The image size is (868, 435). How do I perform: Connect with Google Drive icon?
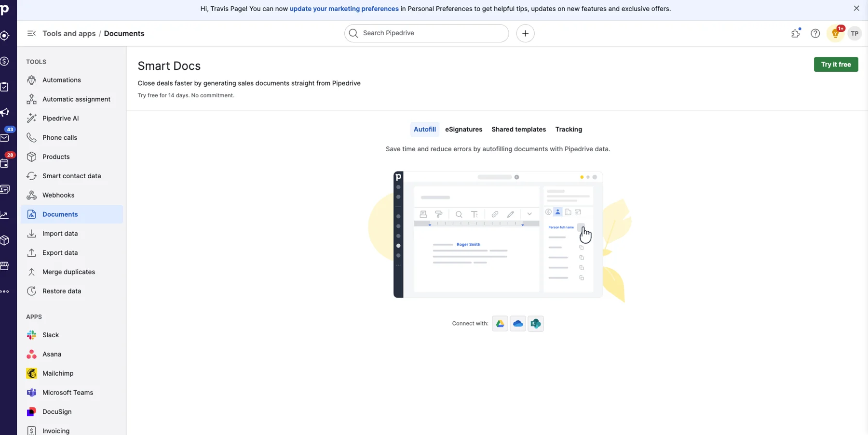(500, 324)
